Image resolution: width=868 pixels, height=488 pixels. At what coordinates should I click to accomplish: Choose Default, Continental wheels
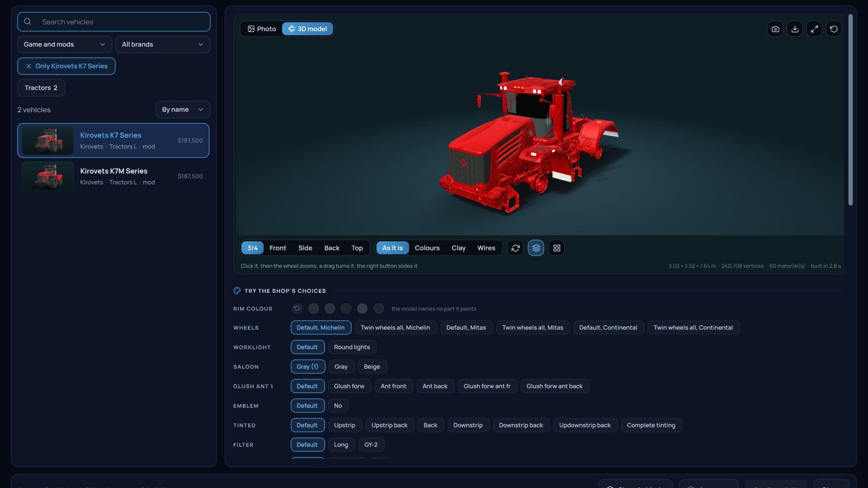(x=608, y=328)
